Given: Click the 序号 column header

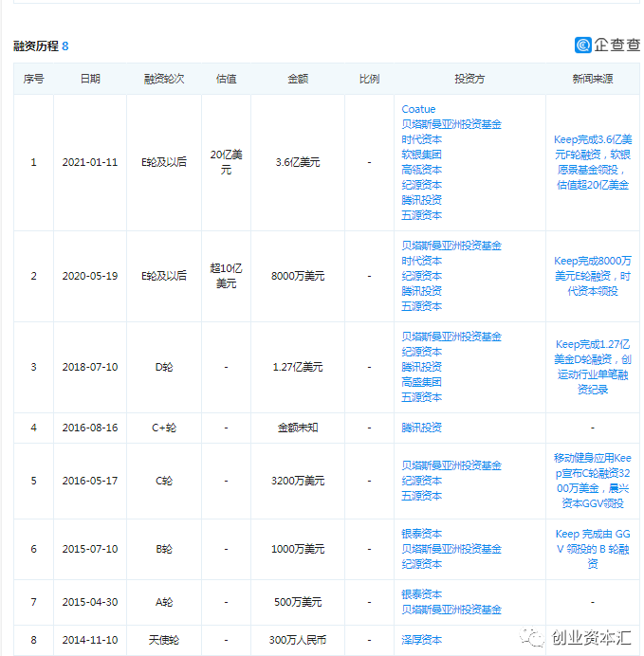Looking at the screenshot, I should coord(33,79).
